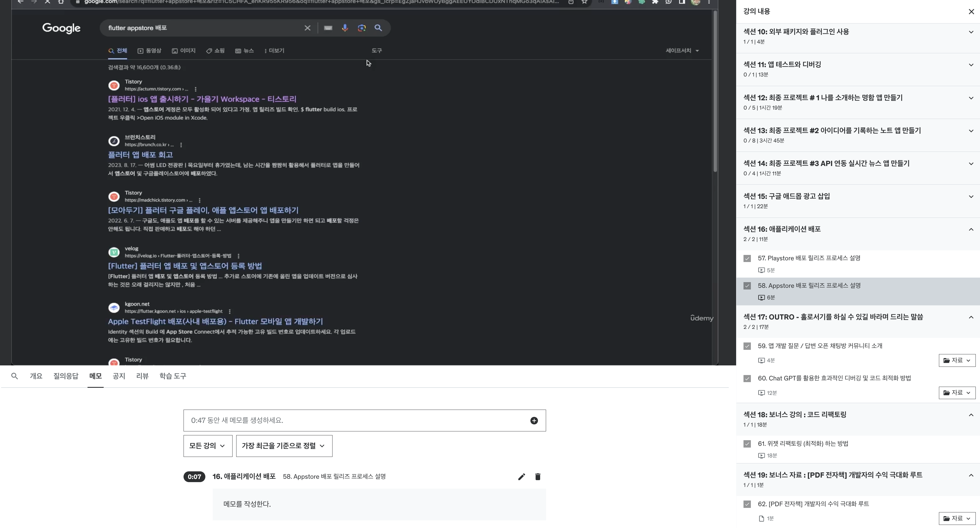980x528 pixels.
Task: Collapse 섹션 16: 애플리케이션 배포
Action: click(858, 234)
